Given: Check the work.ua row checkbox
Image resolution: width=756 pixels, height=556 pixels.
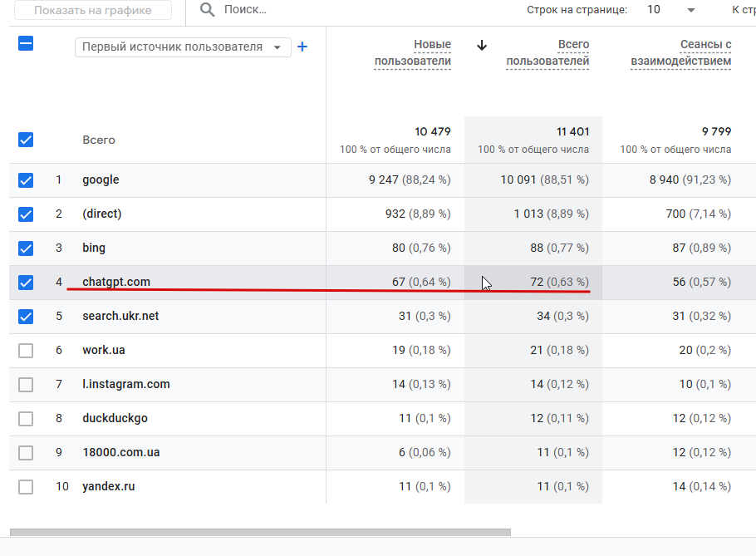Looking at the screenshot, I should 26,351.
